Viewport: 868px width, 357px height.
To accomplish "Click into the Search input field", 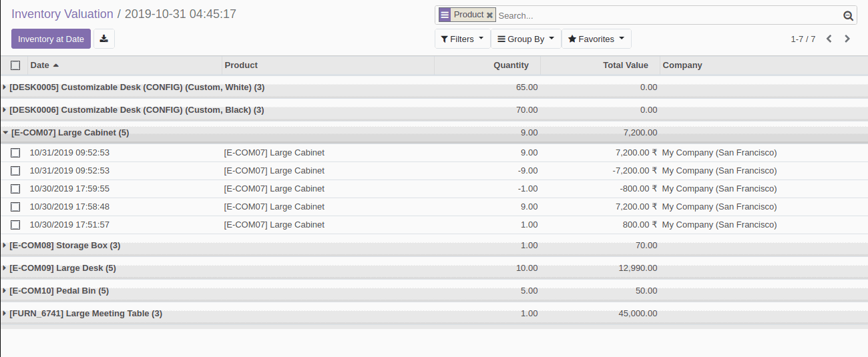I will click(x=668, y=15).
